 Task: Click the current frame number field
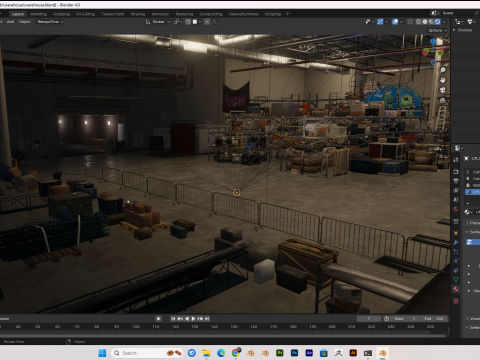[369, 319]
